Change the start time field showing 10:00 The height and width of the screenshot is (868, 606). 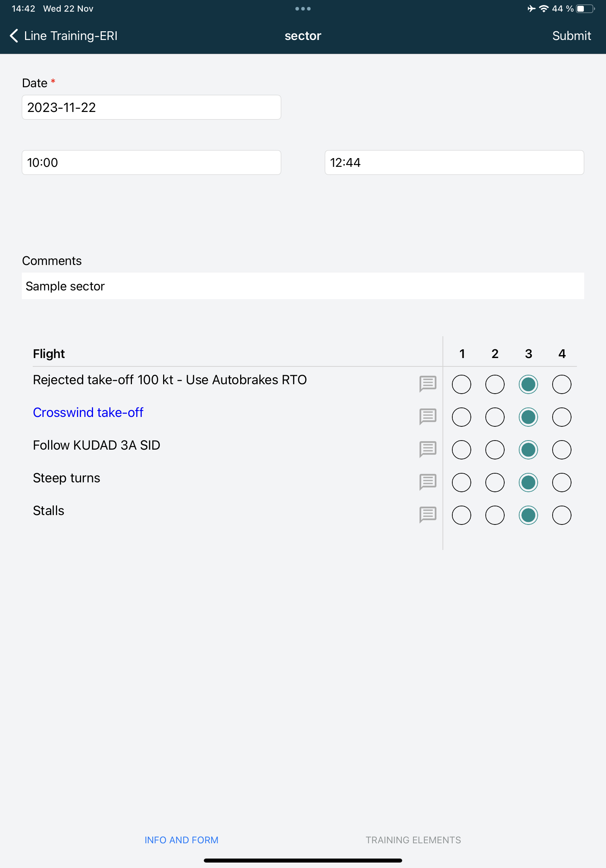coord(151,162)
